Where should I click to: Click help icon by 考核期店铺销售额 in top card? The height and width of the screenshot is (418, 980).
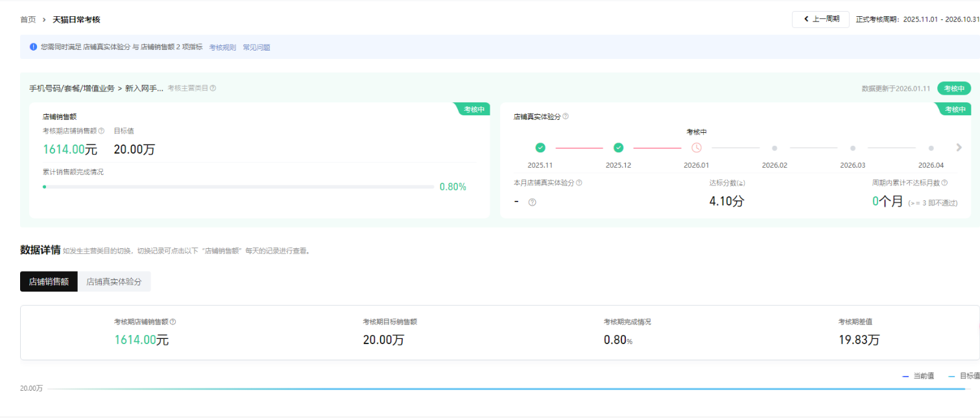pyautogui.click(x=101, y=131)
